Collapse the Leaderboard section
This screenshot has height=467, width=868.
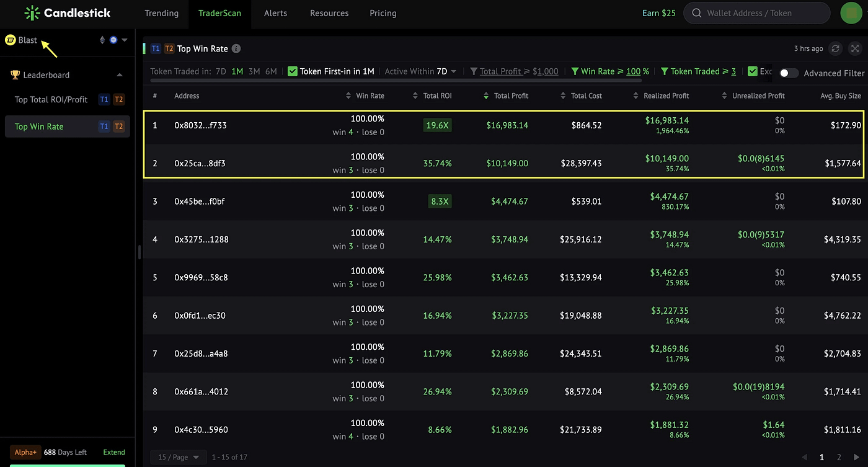[120, 75]
